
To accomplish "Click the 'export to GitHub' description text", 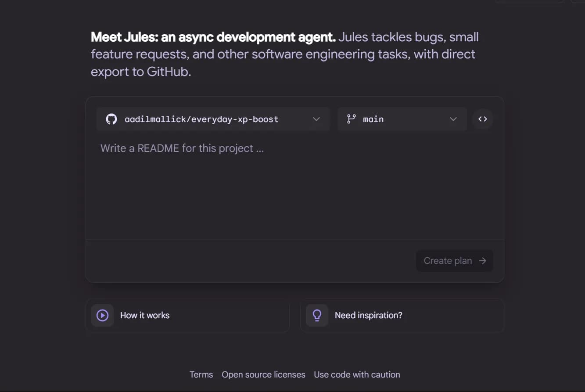I will pyautogui.click(x=141, y=72).
